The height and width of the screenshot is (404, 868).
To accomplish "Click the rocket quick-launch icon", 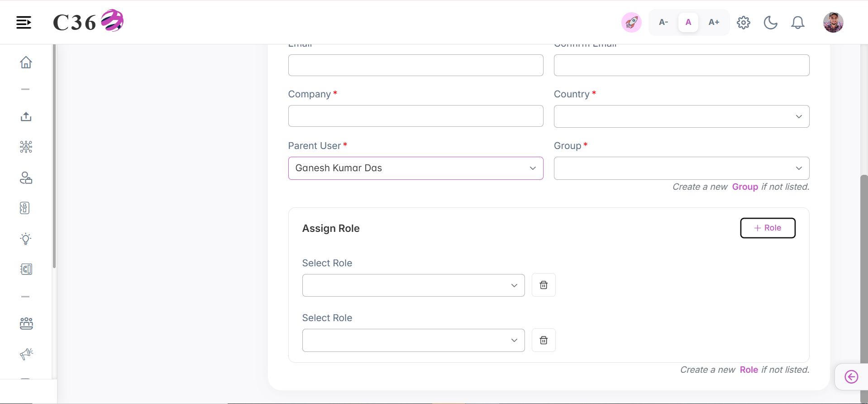I will [x=631, y=22].
